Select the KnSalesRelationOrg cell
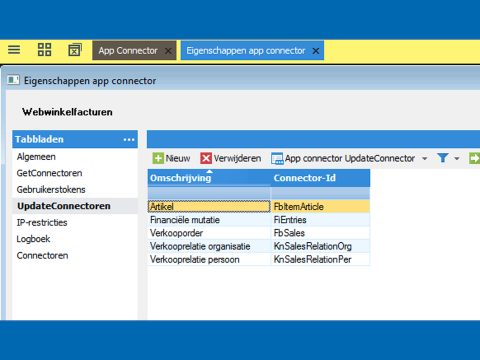 [x=320, y=246]
